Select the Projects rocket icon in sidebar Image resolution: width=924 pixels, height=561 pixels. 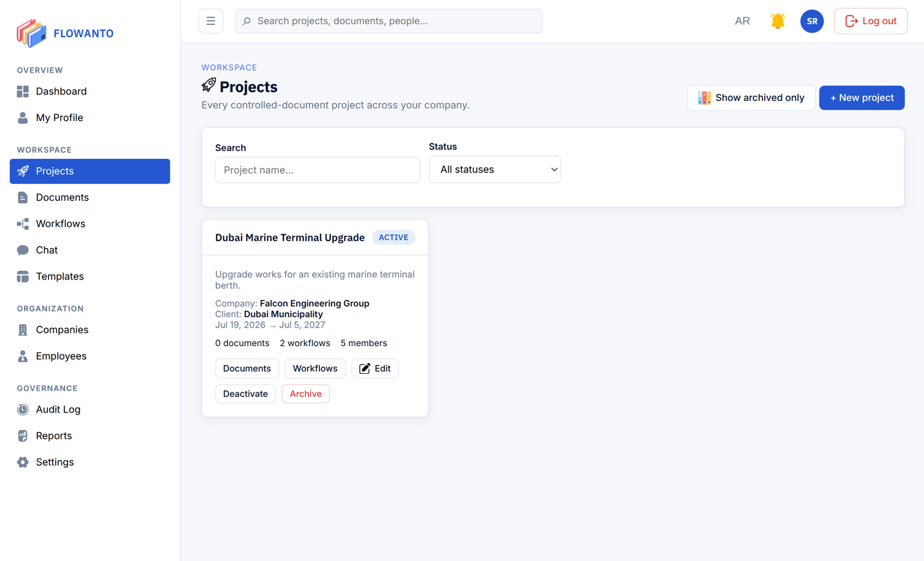(23, 171)
